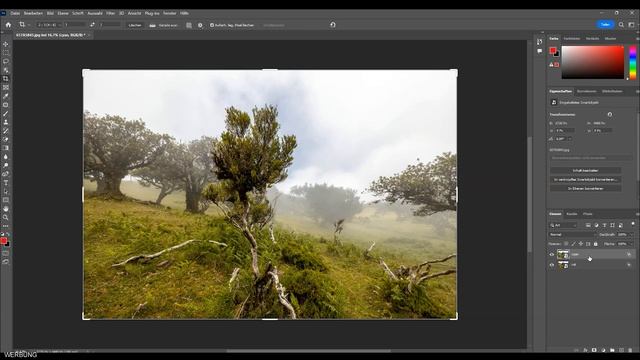The image size is (640, 360).
Task: Select the Type tool
Action: (x=6, y=183)
